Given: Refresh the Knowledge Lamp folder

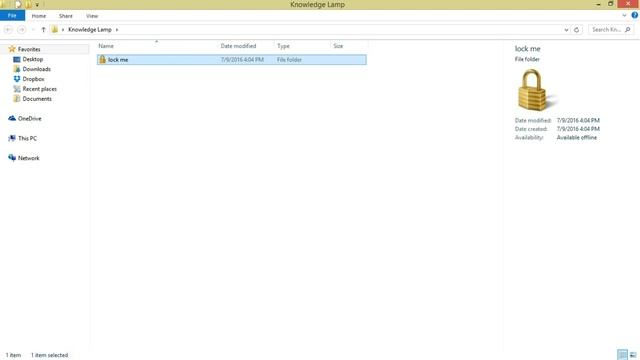Looking at the screenshot, I should coord(576,30).
